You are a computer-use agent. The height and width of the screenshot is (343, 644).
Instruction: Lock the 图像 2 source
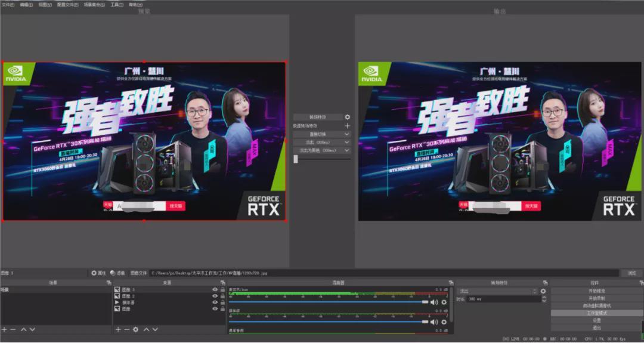click(222, 296)
